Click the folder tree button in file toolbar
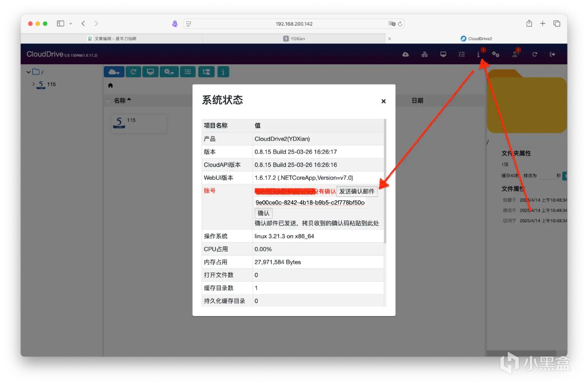The height and width of the screenshot is (384, 588). click(x=206, y=72)
